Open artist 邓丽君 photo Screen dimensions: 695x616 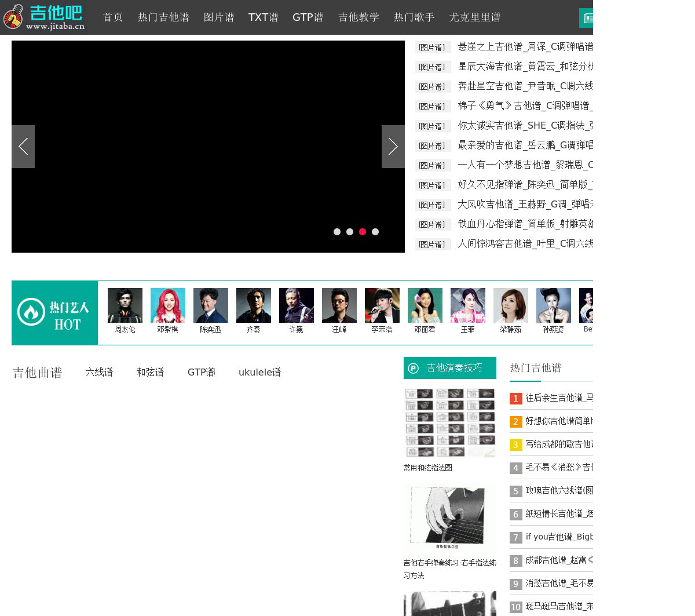coord(425,305)
